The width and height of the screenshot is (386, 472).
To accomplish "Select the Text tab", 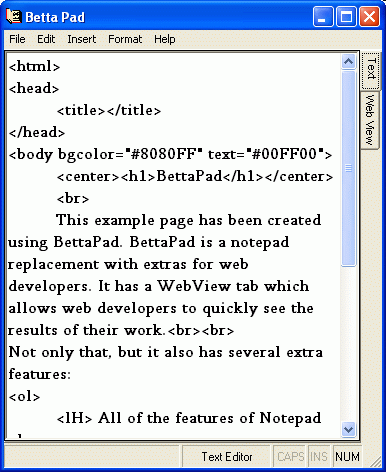I will (x=371, y=69).
